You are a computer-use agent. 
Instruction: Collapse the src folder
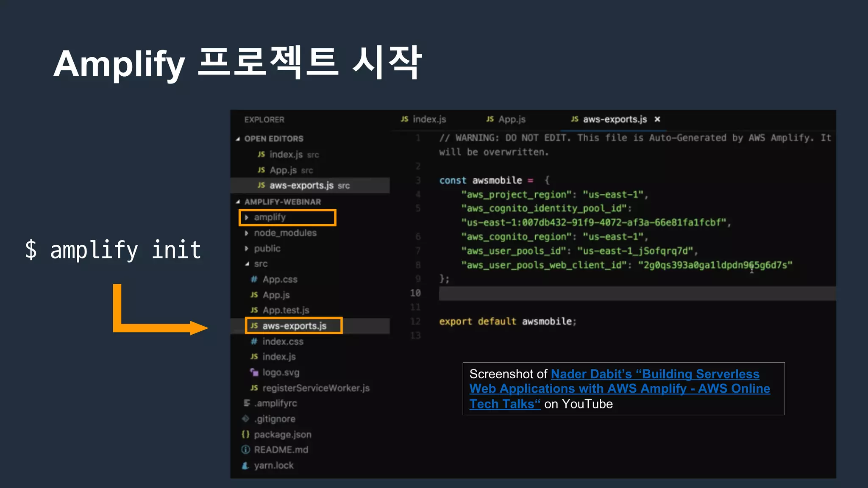(x=256, y=264)
